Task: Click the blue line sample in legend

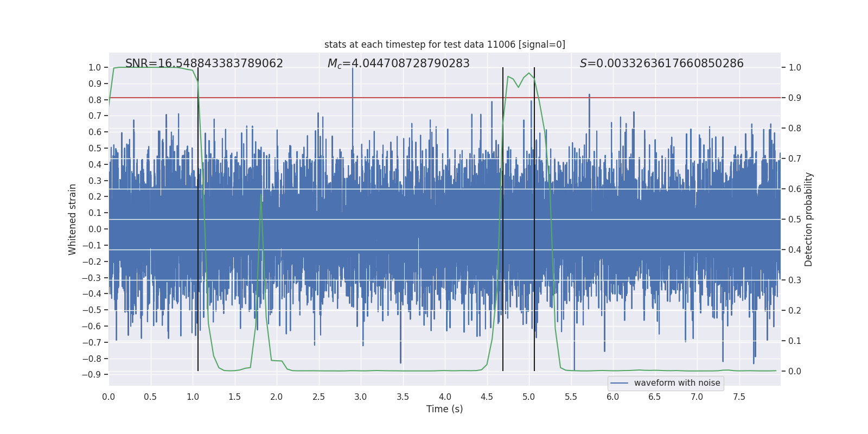Action: point(620,383)
